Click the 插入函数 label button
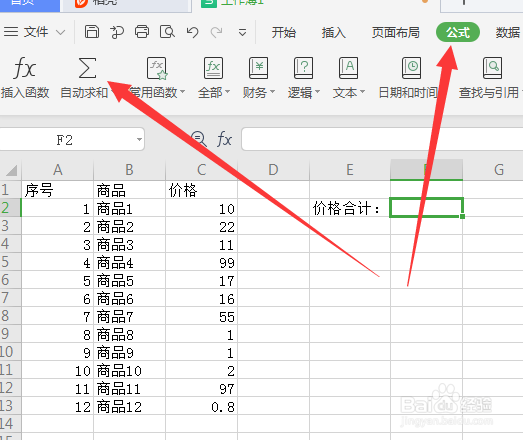Screen dimensions: 523x440 click(25, 92)
